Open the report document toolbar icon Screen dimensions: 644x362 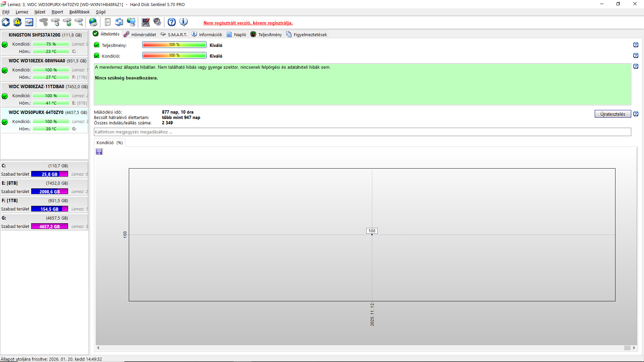point(107,22)
